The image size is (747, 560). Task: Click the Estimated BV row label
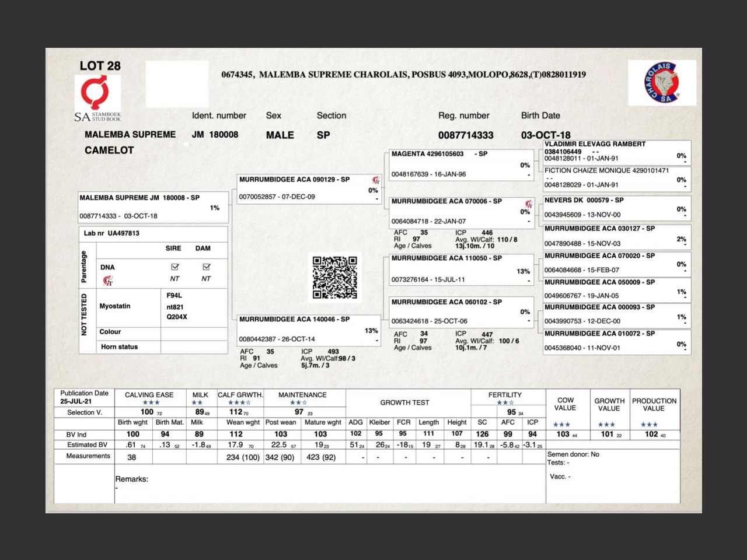(88, 445)
